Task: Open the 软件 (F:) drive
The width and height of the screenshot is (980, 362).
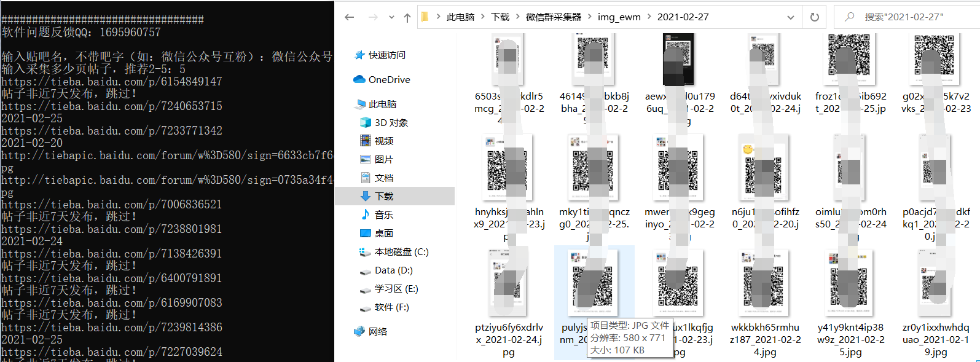Action: tap(384, 307)
